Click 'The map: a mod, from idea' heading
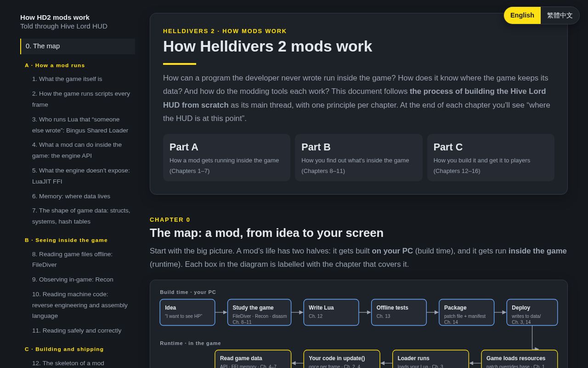This screenshot has height=368, width=588. [266, 233]
